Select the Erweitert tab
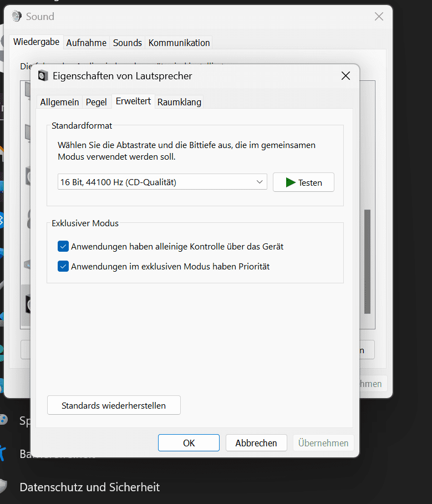 tap(133, 101)
